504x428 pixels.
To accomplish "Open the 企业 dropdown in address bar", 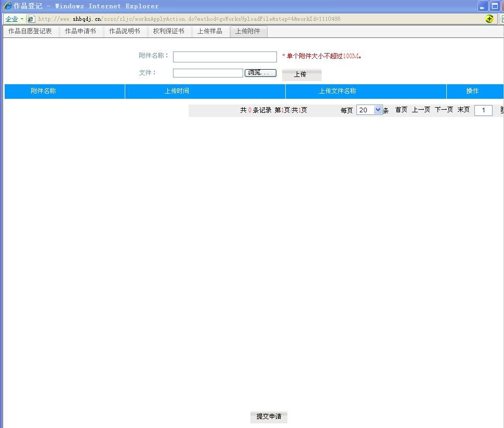I will (x=15, y=19).
